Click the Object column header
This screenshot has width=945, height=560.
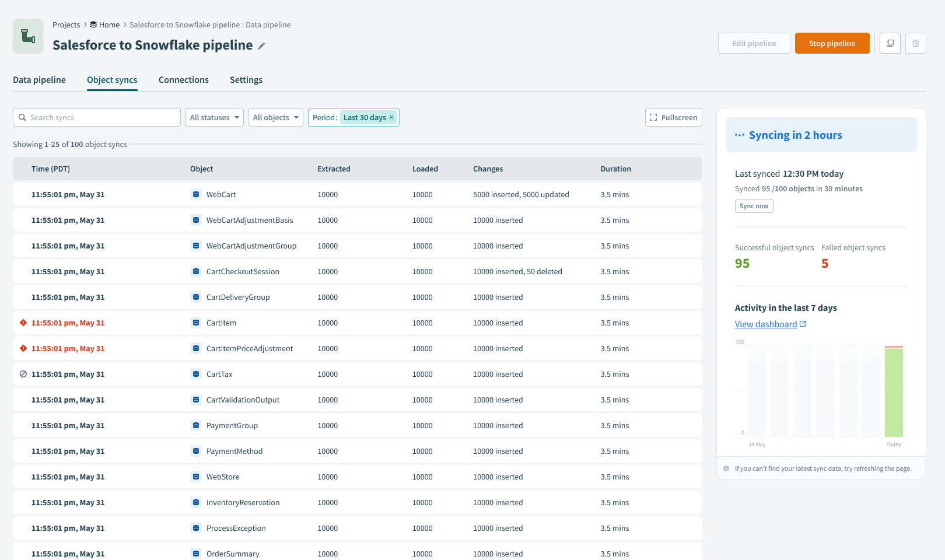[202, 169]
